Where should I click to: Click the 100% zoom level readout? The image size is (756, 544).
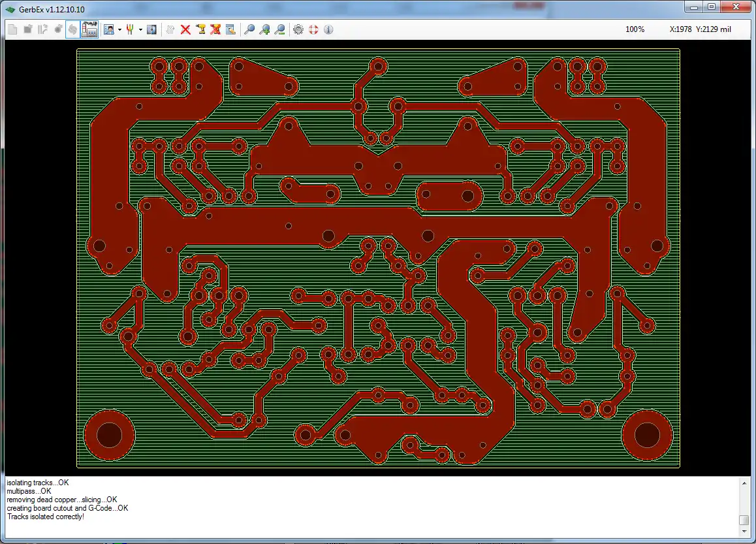(x=635, y=29)
